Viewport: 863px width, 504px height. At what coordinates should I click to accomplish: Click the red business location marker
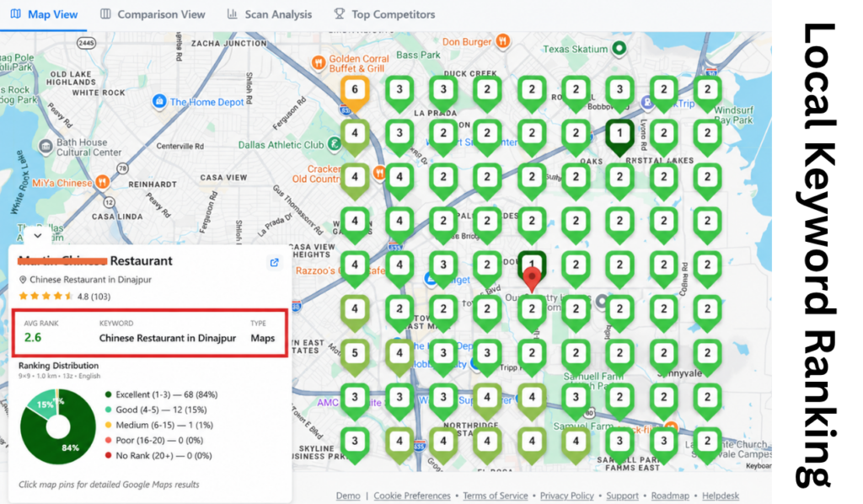pos(532,278)
